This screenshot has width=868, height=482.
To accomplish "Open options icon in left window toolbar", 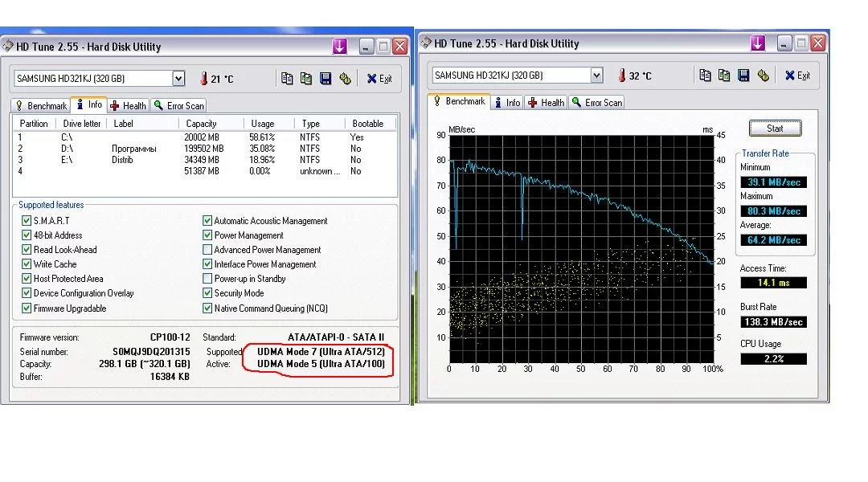I will pos(345,78).
